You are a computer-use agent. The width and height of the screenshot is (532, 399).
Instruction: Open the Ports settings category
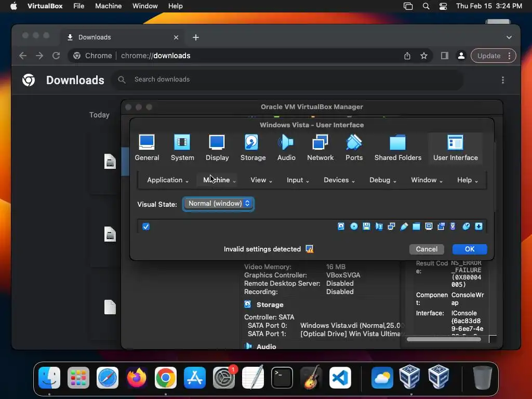tap(354, 148)
